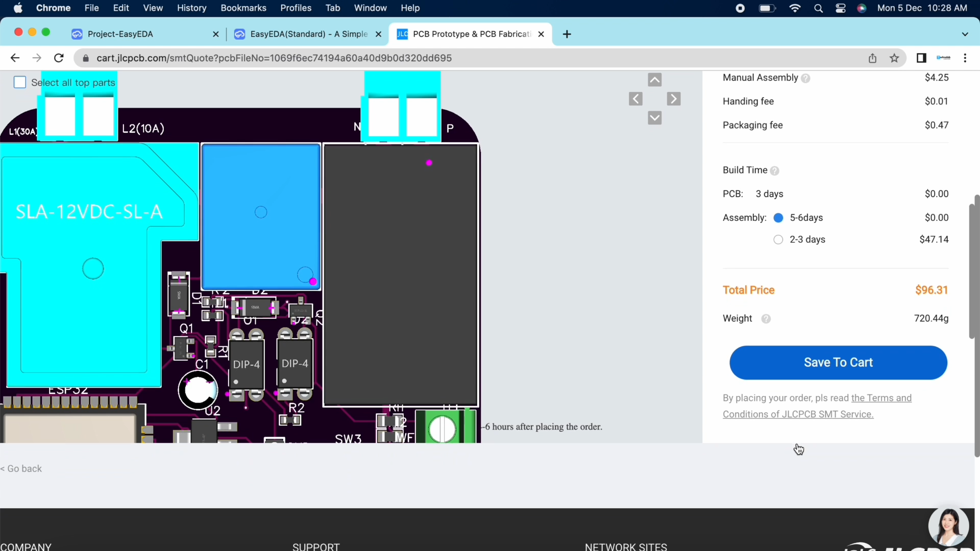Click the address bar URL

pos(274,58)
